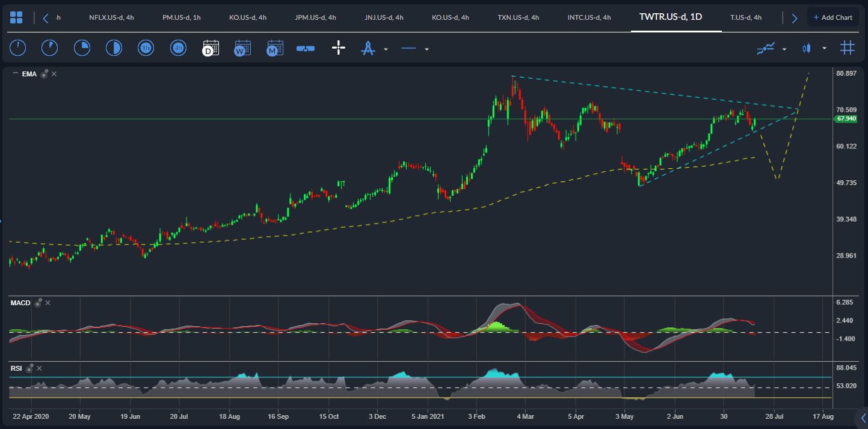868x429 pixels.
Task: Open RSI indicator settings gear
Action: coord(29,368)
